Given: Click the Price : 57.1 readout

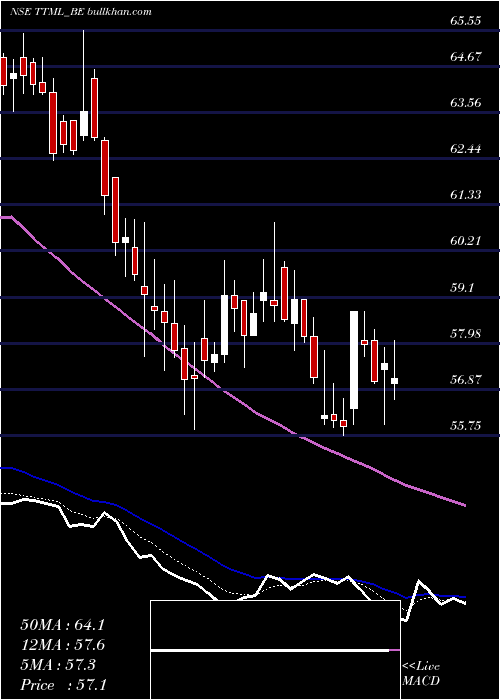Looking at the screenshot, I should pos(63,685).
